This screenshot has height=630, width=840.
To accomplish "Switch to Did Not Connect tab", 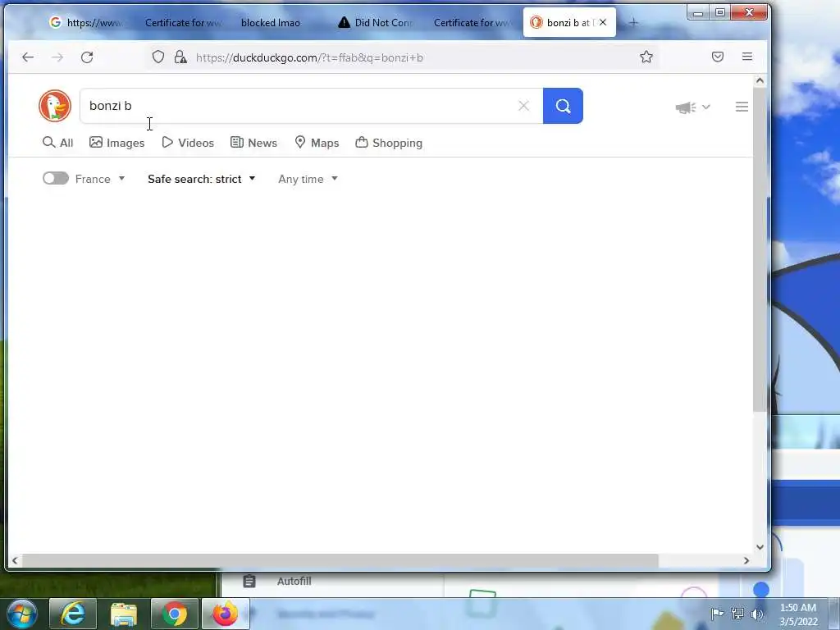I will pyautogui.click(x=376, y=22).
